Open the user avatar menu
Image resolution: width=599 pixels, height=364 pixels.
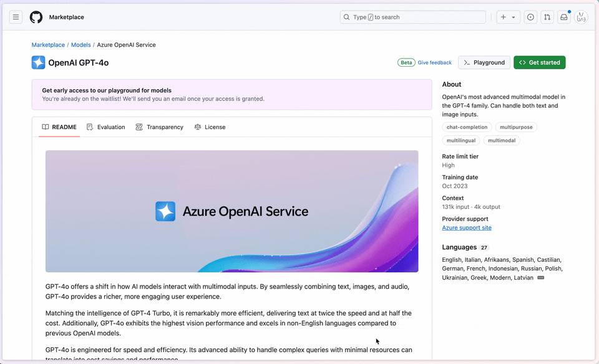581,17
